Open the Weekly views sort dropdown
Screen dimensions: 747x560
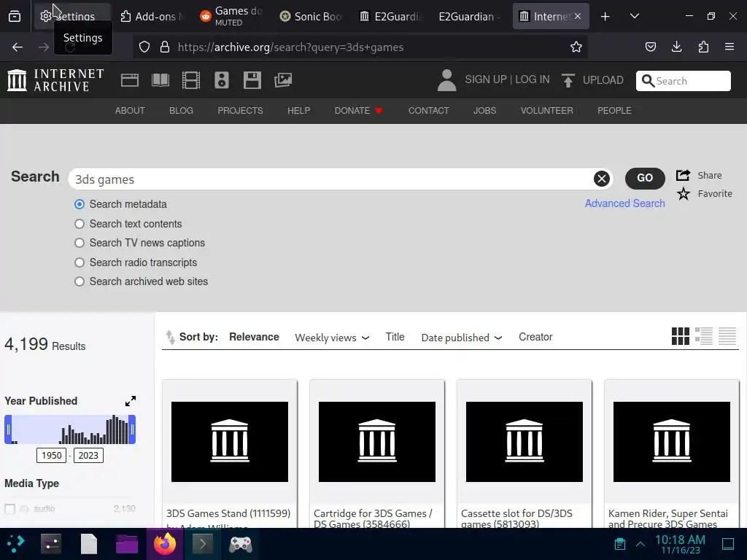click(332, 337)
